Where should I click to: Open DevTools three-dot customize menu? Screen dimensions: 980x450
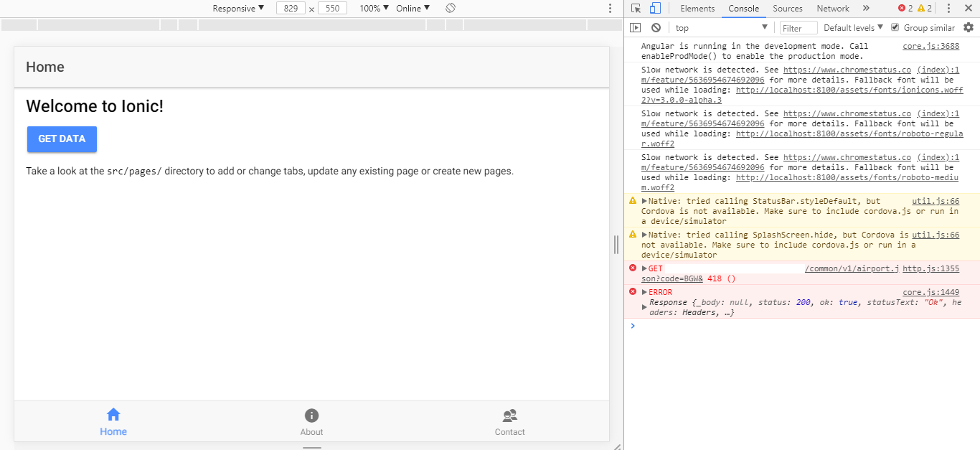click(x=948, y=9)
